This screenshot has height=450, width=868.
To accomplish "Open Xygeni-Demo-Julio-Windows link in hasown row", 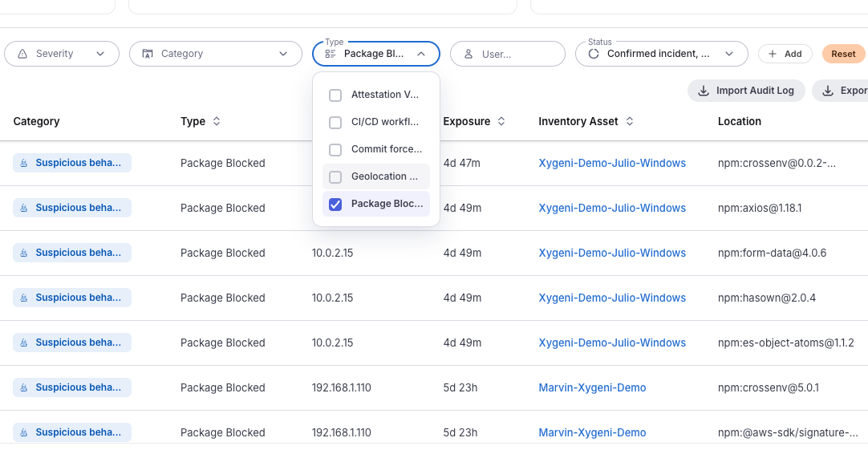I will 612,298.
